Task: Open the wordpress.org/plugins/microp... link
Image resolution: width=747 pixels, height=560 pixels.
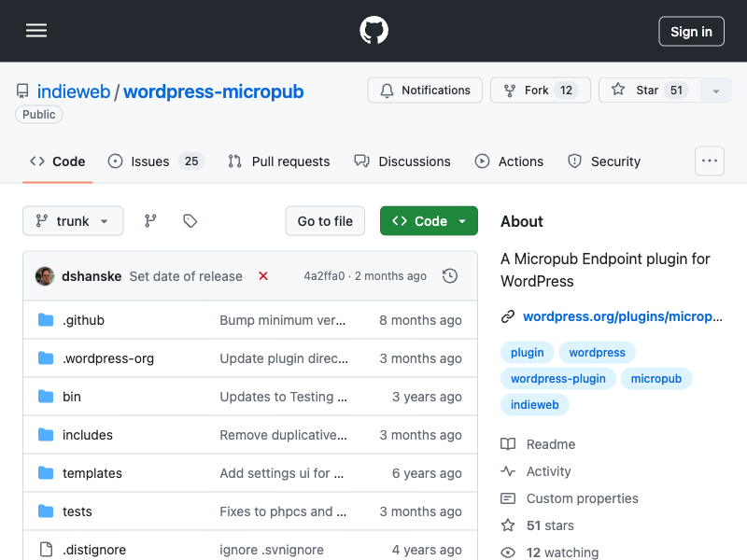Action: click(623, 316)
